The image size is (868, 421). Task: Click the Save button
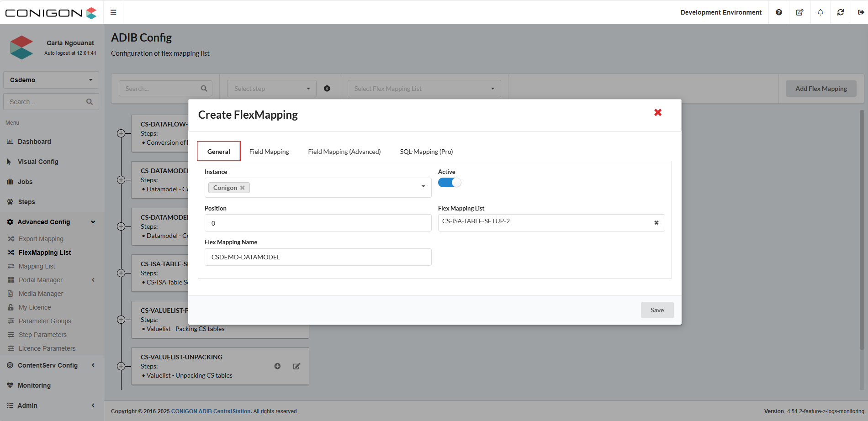tap(657, 310)
